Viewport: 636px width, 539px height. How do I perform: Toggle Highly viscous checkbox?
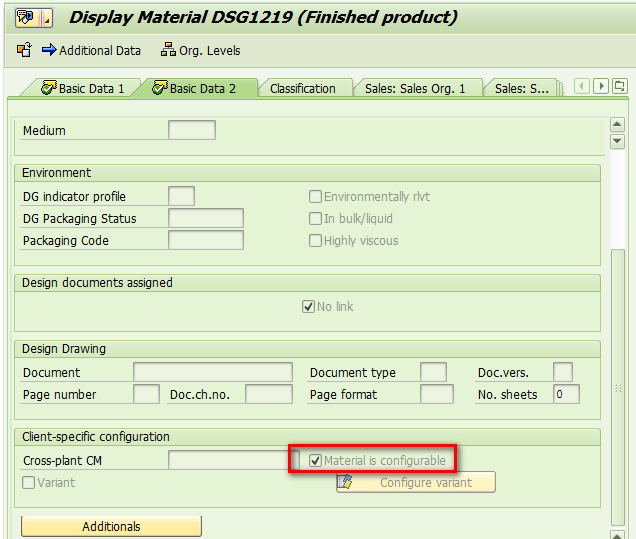click(x=315, y=241)
